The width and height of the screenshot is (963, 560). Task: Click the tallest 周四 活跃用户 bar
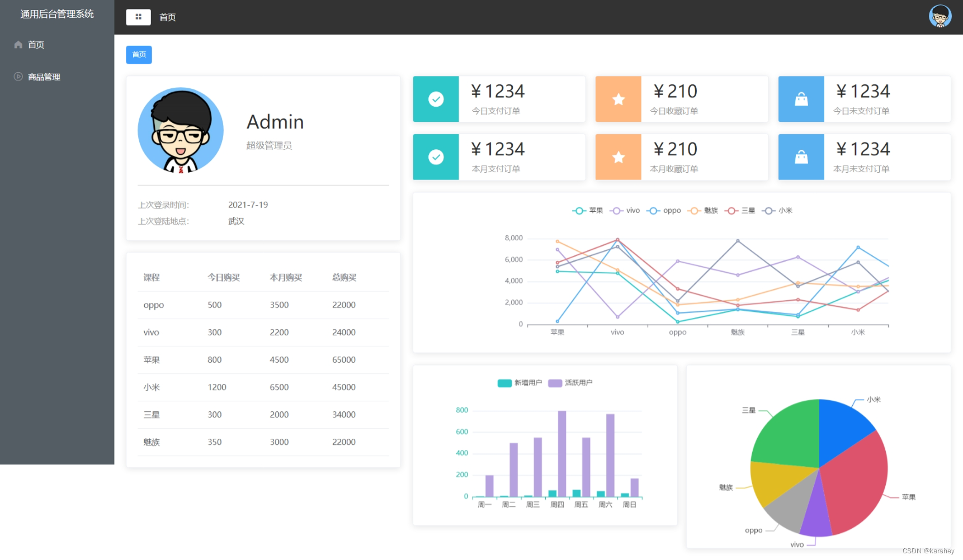pyautogui.click(x=562, y=454)
